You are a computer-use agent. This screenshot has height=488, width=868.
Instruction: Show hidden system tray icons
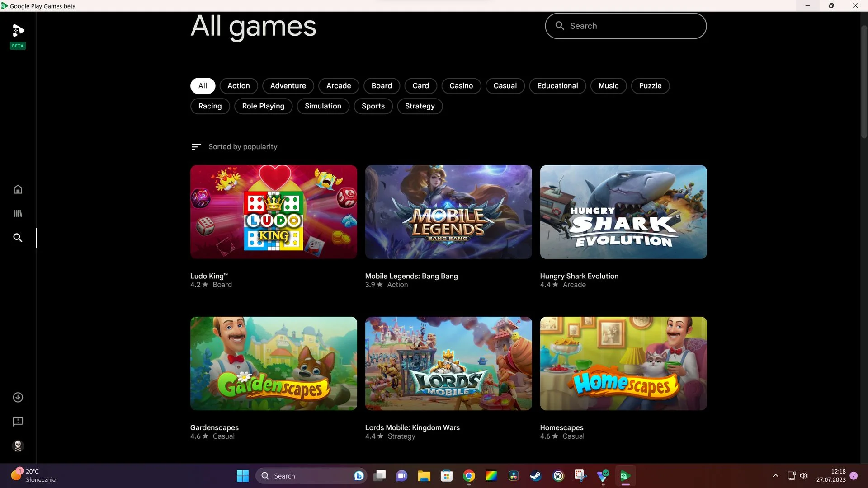[x=775, y=476]
